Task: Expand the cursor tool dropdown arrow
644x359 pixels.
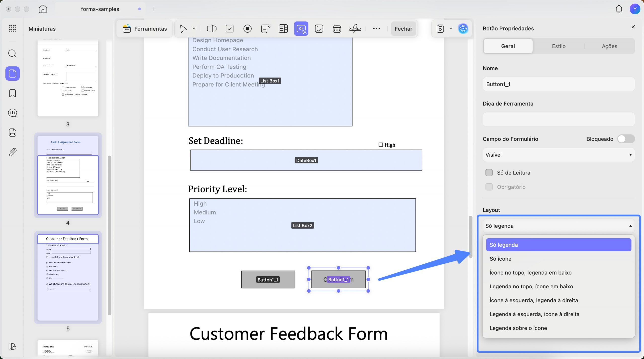Action: point(194,29)
